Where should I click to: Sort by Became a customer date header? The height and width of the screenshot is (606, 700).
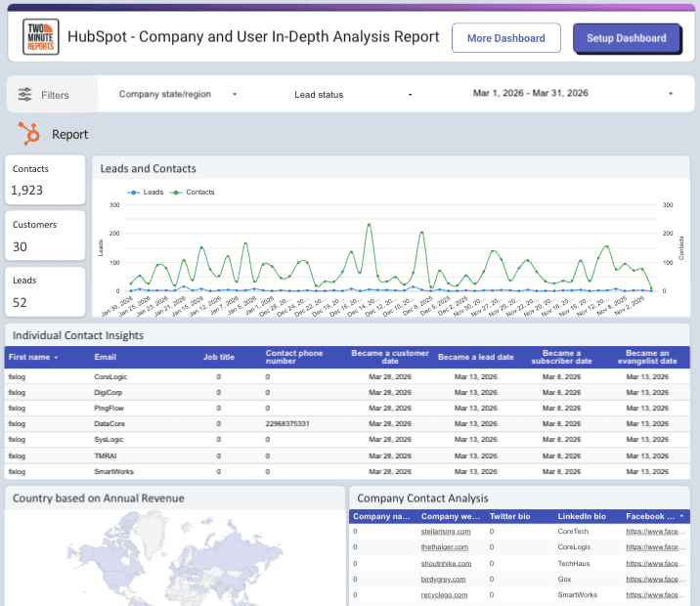pos(390,357)
